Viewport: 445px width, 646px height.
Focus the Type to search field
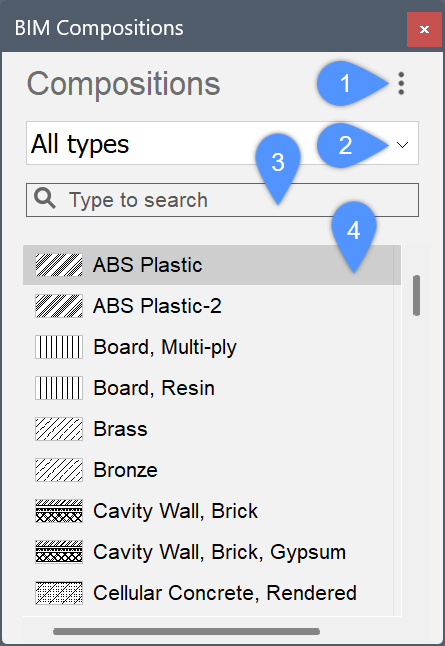[x=222, y=200]
